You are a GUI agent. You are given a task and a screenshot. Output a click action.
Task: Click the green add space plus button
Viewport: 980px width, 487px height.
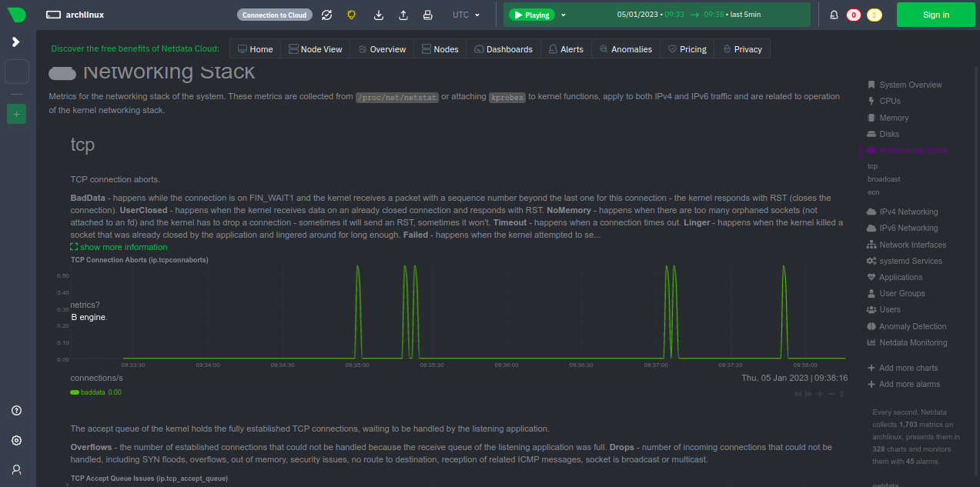[x=16, y=114]
